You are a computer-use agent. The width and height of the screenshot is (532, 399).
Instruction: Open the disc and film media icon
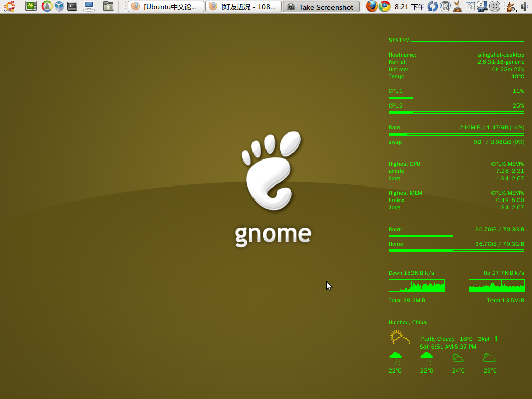point(482,6)
